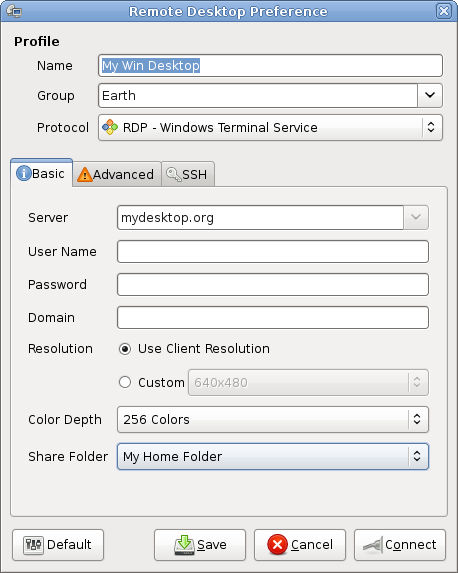This screenshot has height=573, width=458.
Task: Expand the Group dropdown arrow
Action: tap(430, 95)
